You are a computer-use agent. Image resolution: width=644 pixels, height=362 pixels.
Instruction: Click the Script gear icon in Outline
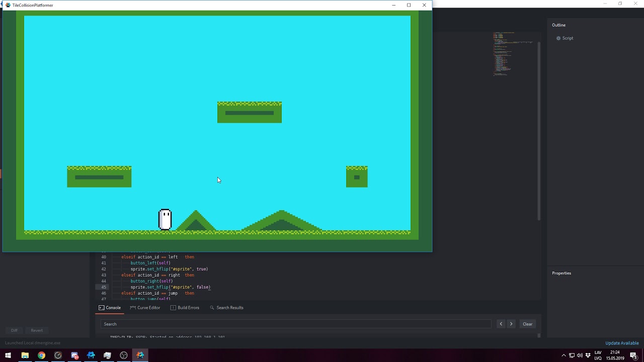[x=558, y=38]
